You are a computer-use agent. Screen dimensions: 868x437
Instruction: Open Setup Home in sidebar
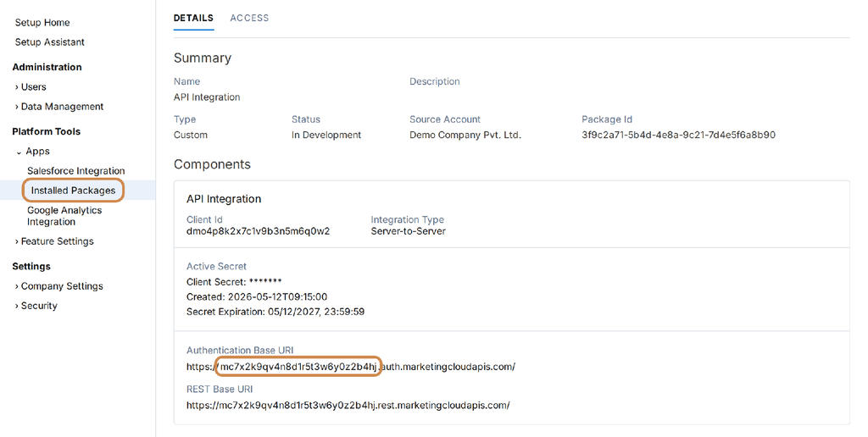[42, 23]
